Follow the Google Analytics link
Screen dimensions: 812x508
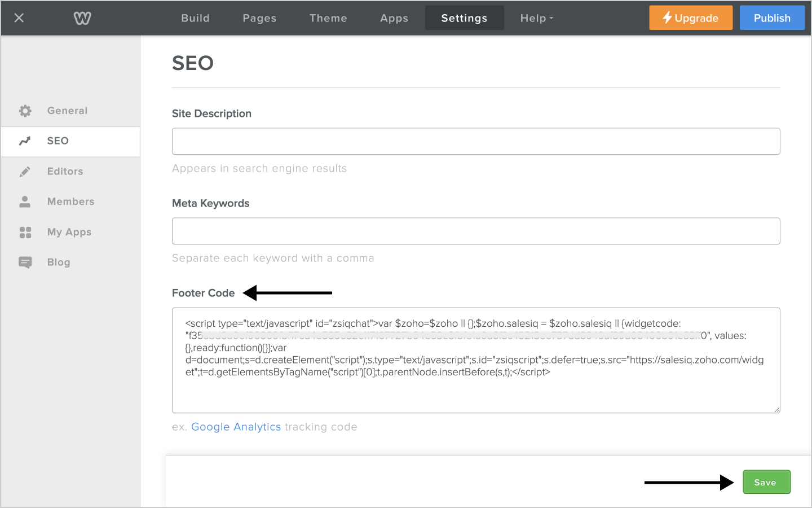pos(236,427)
